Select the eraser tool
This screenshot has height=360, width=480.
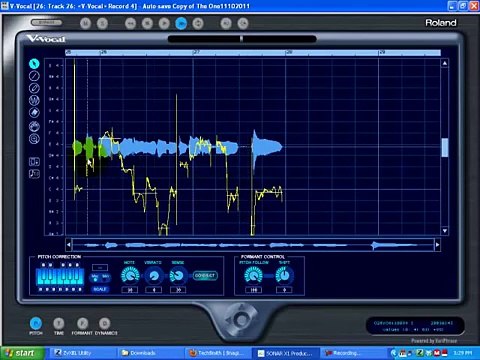(x=34, y=113)
